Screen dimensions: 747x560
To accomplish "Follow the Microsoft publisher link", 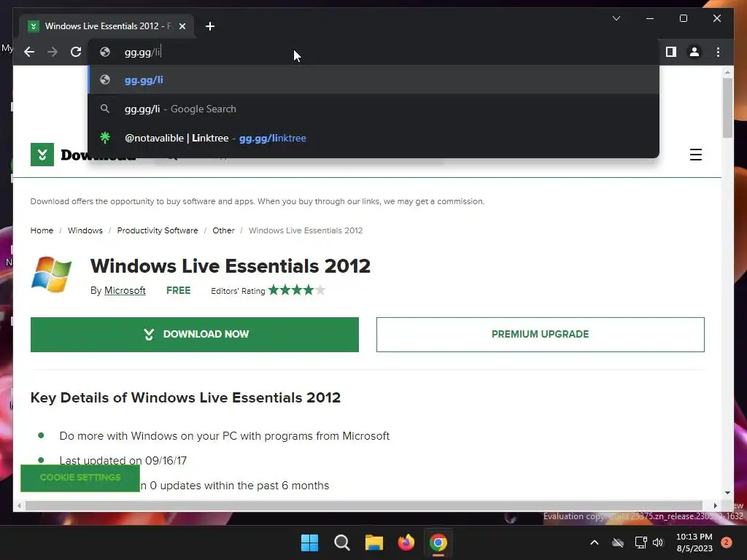I will coord(125,290).
